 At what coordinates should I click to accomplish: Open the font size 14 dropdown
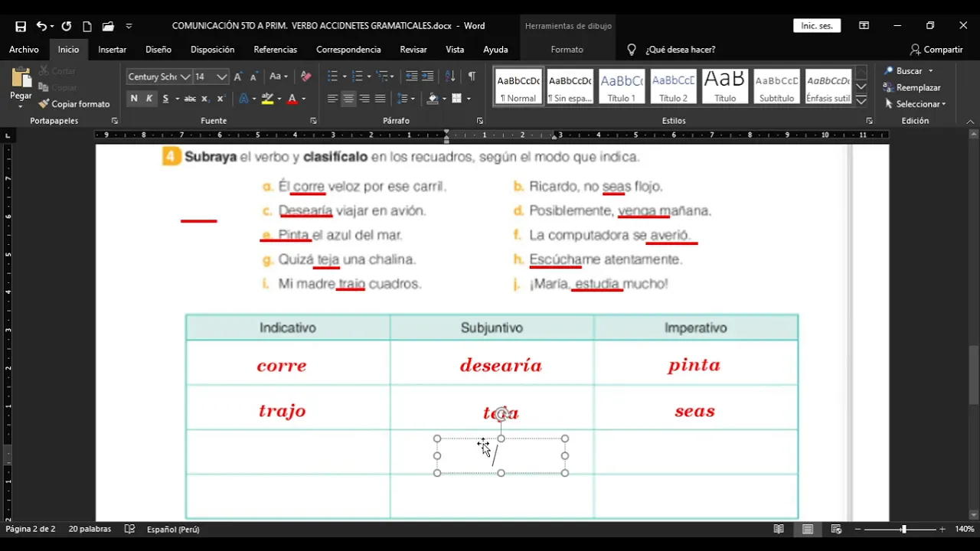(x=222, y=77)
